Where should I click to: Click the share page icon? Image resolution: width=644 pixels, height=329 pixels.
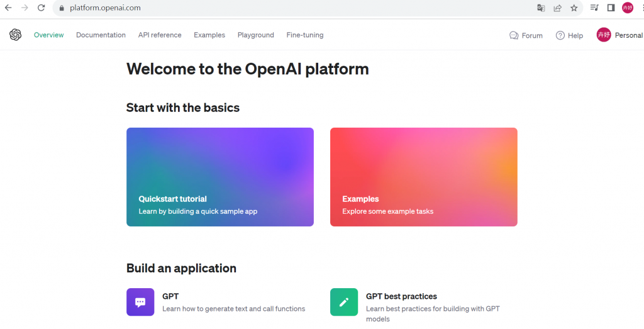tap(557, 8)
